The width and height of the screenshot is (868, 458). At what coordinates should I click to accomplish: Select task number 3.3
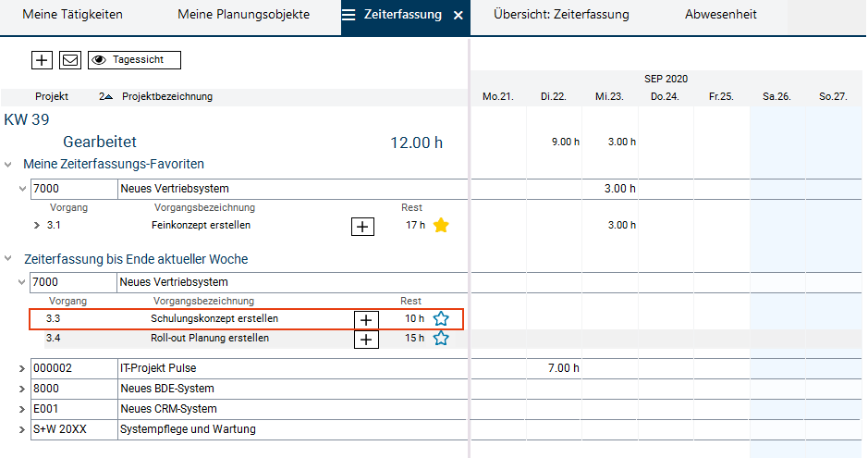[53, 318]
